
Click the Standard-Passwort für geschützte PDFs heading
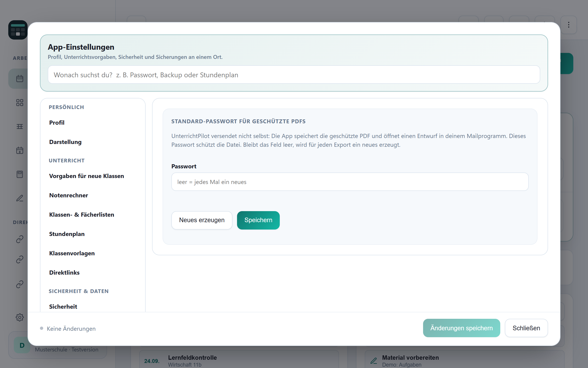tap(238, 121)
